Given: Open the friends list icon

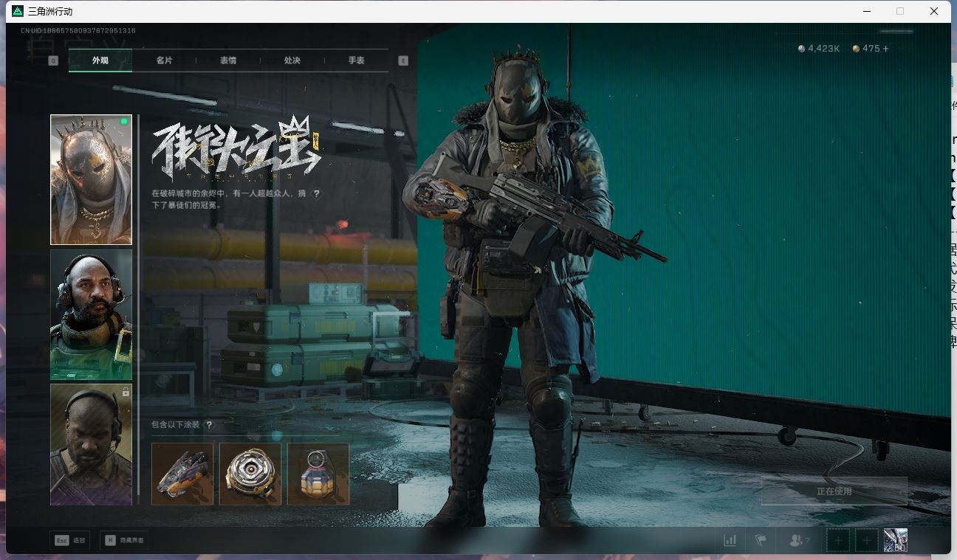Looking at the screenshot, I should tap(797, 541).
